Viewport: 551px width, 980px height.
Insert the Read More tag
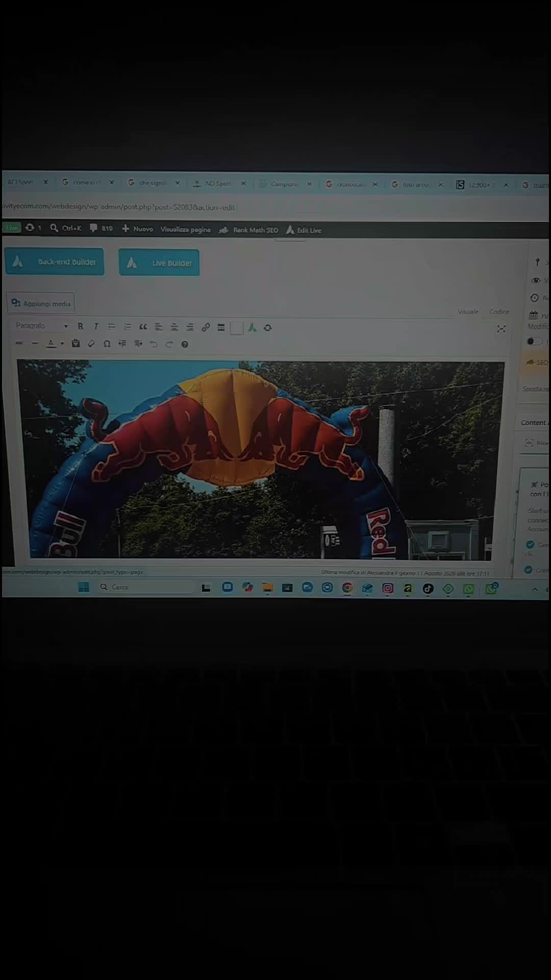click(x=221, y=328)
